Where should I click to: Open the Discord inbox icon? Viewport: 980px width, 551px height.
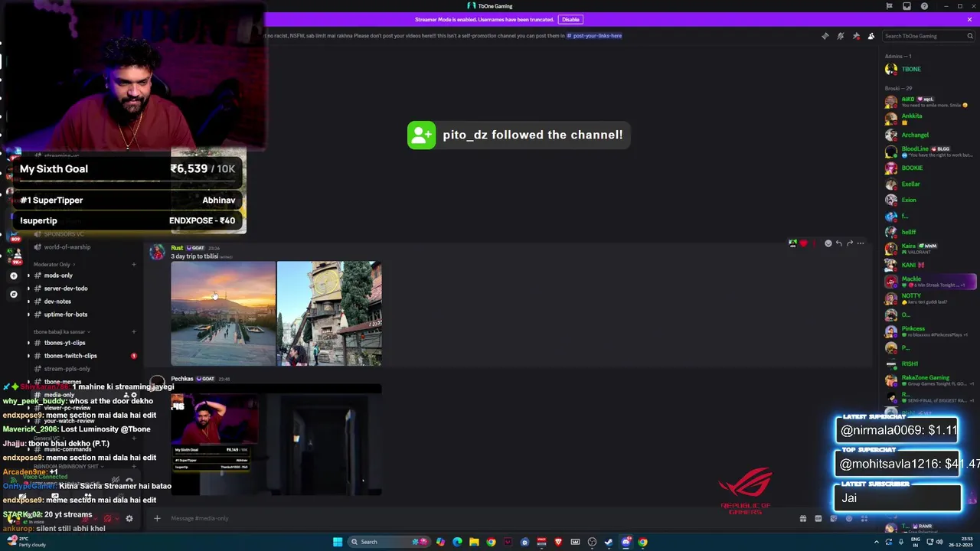click(906, 6)
